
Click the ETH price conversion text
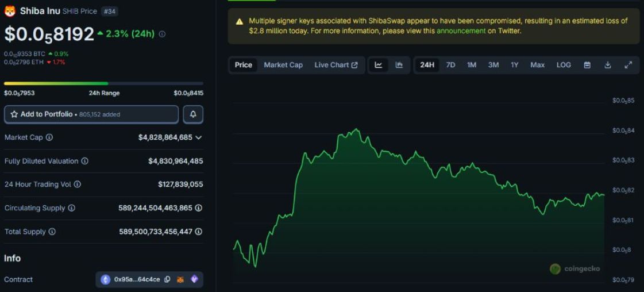pos(25,62)
